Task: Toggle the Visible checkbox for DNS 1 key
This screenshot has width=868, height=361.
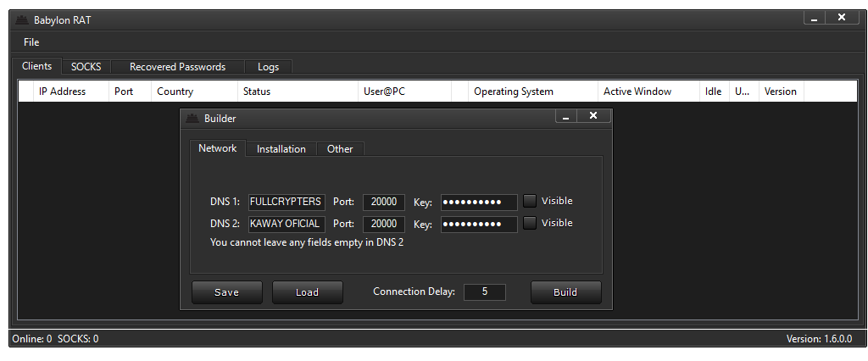Action: tap(530, 201)
